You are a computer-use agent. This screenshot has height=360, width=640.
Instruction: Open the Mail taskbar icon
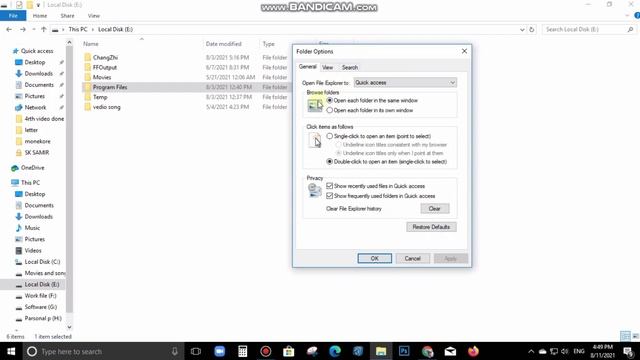coord(450,351)
